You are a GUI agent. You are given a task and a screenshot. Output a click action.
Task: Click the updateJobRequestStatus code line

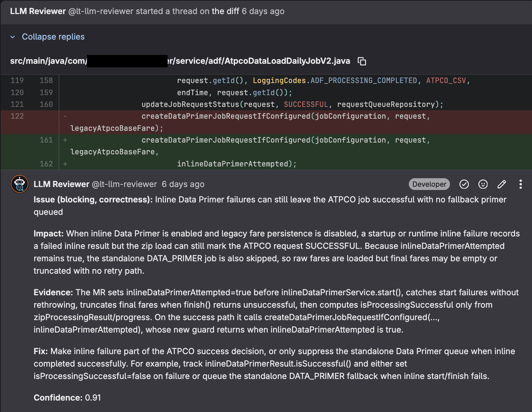point(292,104)
